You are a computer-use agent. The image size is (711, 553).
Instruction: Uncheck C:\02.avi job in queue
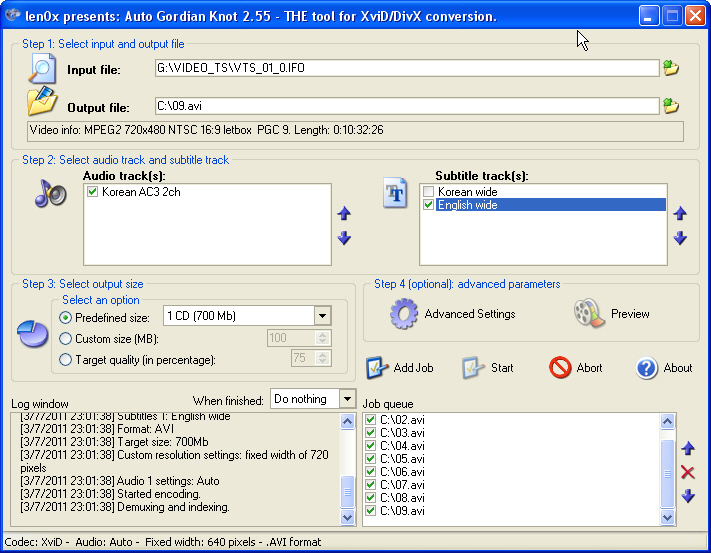370,419
